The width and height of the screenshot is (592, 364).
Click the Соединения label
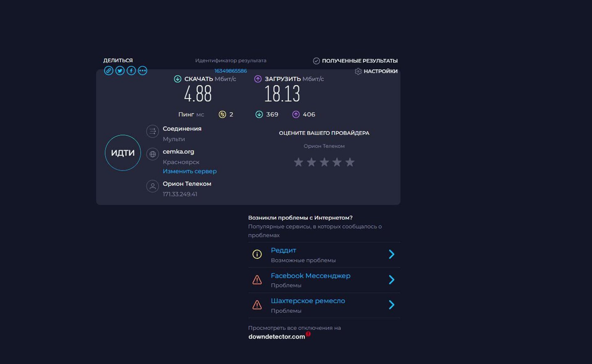pos(182,129)
